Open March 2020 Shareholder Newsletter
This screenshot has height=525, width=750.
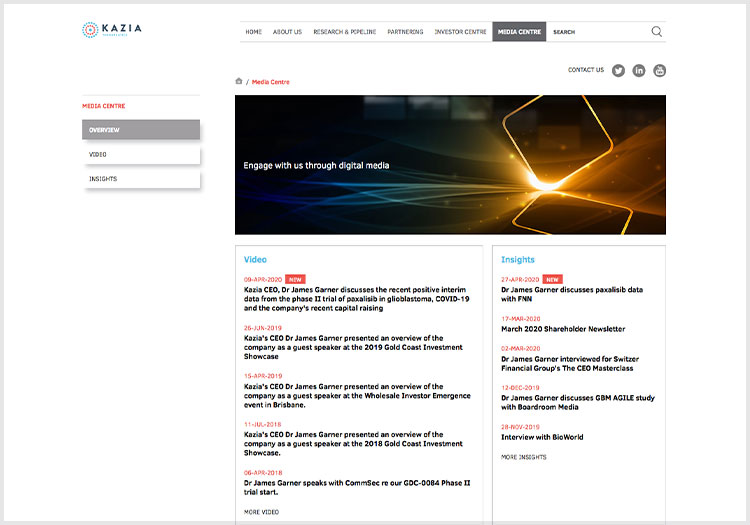point(563,329)
